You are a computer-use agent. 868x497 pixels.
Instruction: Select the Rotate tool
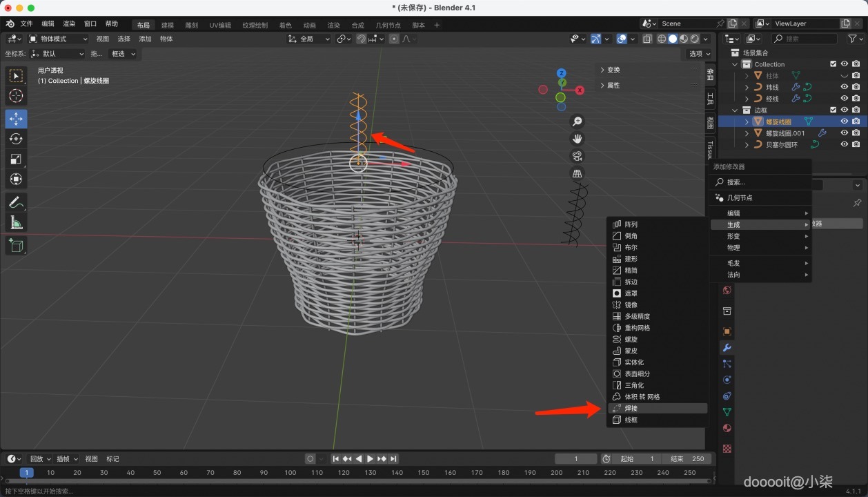[16, 139]
